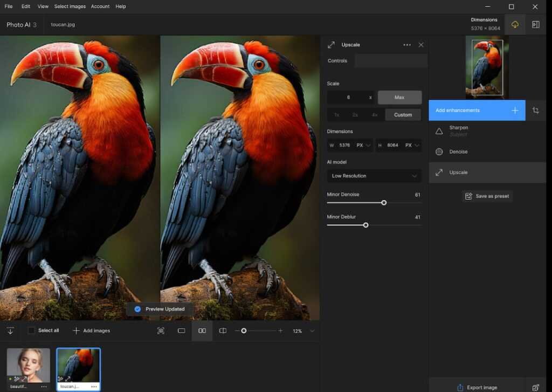Viewport: 552px width, 392px height.
Task: Toggle the right side panel icon
Action: click(535, 25)
